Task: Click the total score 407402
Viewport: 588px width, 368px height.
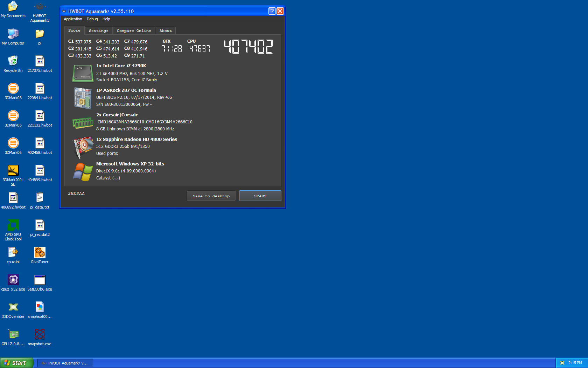Action: pyautogui.click(x=248, y=46)
